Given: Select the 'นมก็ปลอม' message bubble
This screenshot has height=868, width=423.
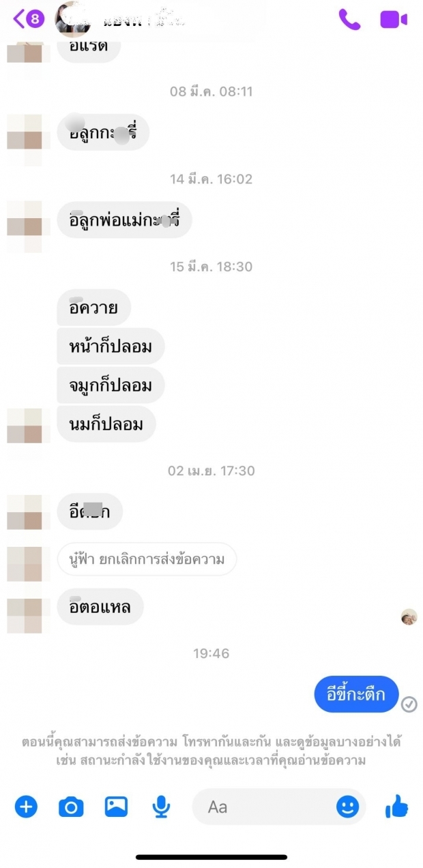Looking at the screenshot, I should [106, 424].
